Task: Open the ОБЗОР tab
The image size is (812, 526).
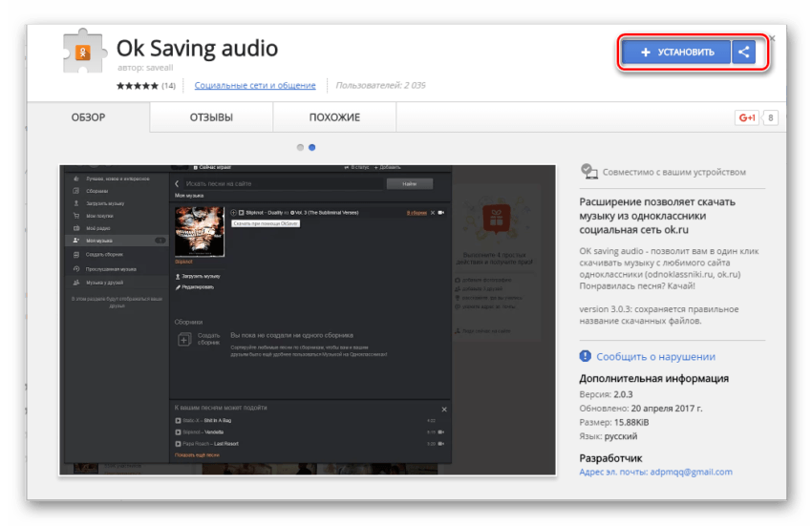Action: point(88,117)
